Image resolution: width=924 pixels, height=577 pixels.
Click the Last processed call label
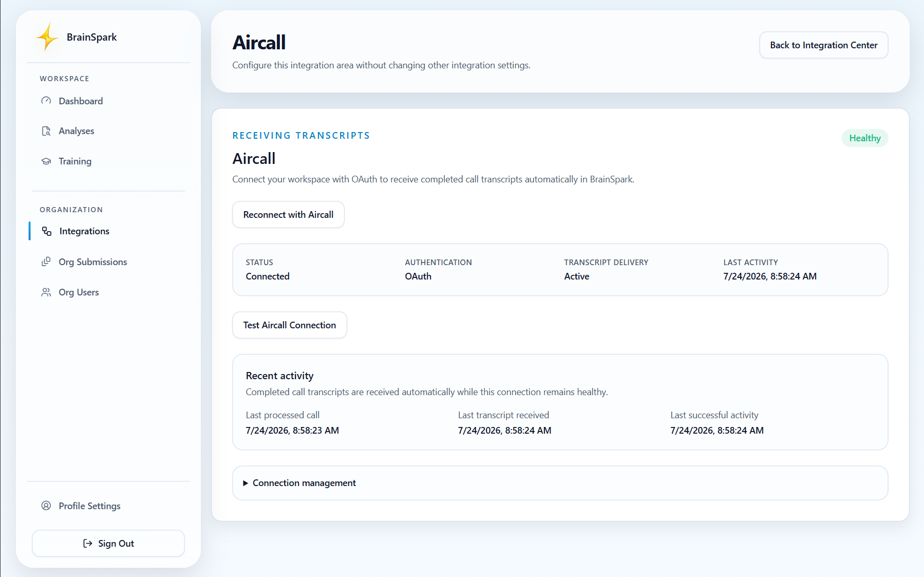point(282,415)
